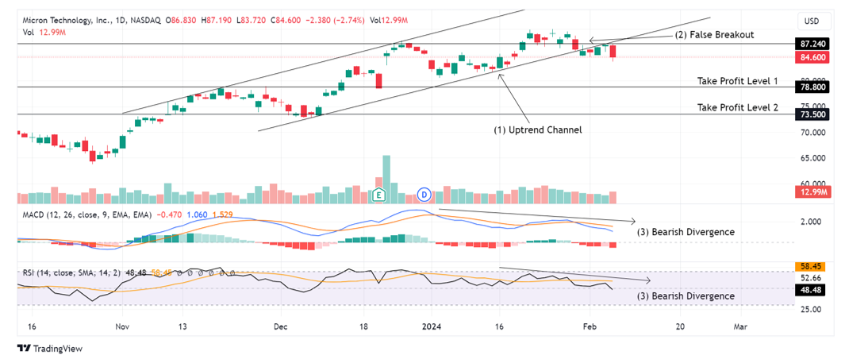Click the RSI '(3) Bearish Divergence' label
Image resolution: width=868 pixels, height=363 pixels.
point(686,296)
